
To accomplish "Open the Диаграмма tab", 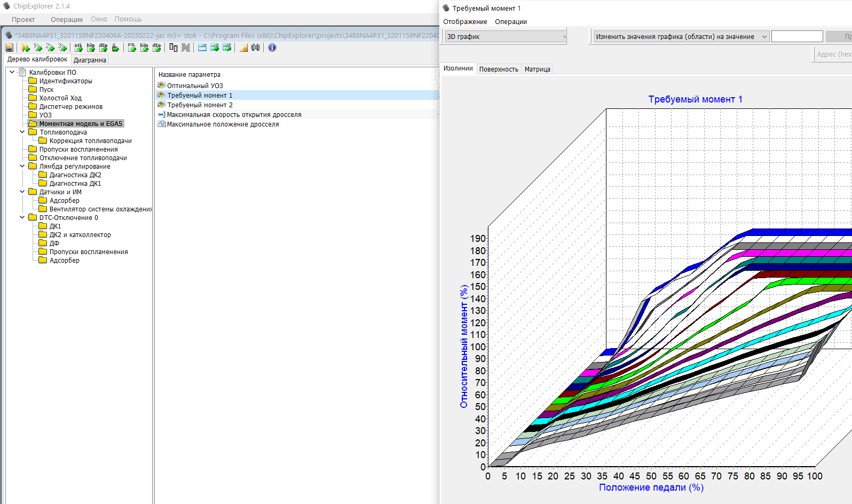I will click(90, 60).
